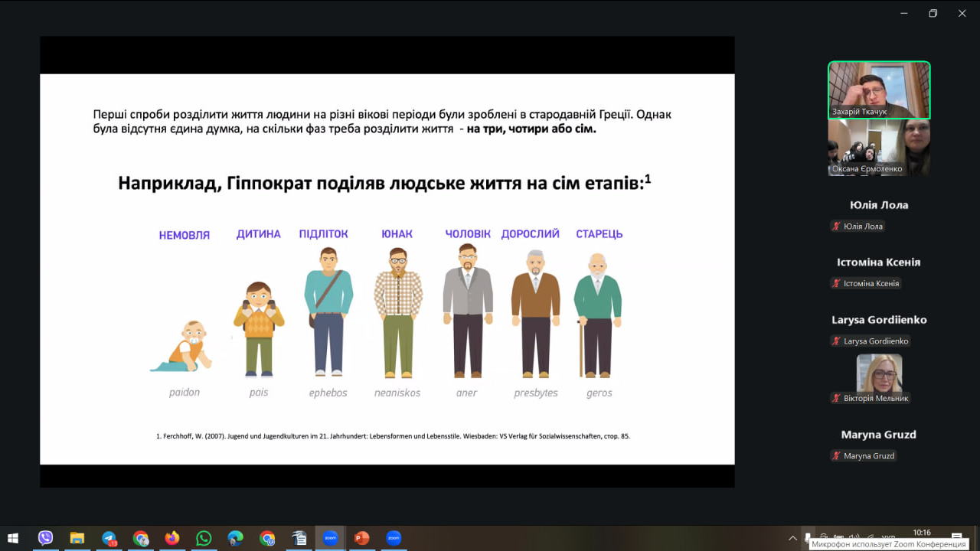The width and height of the screenshot is (980, 551).
Task: Click muted mic icon for Maryna Gruzd
Action: pyautogui.click(x=836, y=456)
